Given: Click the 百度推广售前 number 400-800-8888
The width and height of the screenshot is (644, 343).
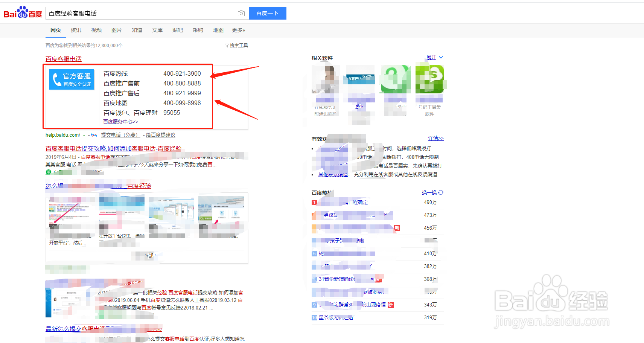Looking at the screenshot, I should 182,83.
